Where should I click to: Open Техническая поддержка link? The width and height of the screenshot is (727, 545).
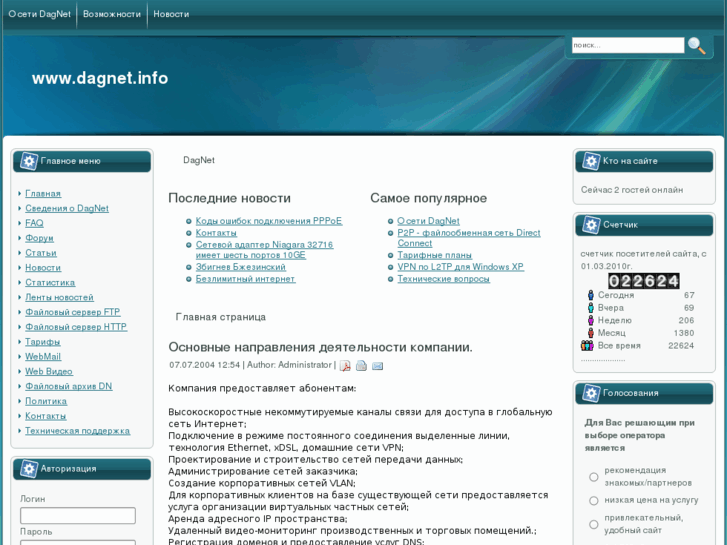tap(77, 431)
